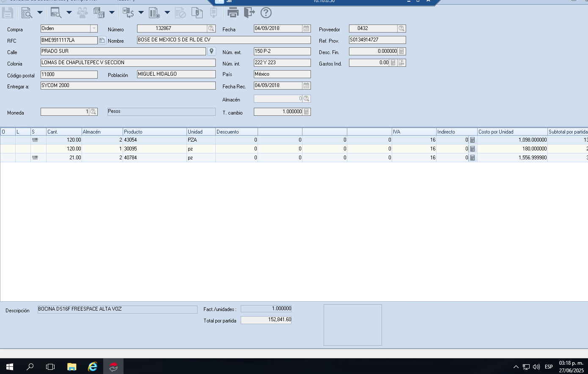Click the search icon beside Número 132867
Viewport: 588px width, 374px height.
coord(211,28)
